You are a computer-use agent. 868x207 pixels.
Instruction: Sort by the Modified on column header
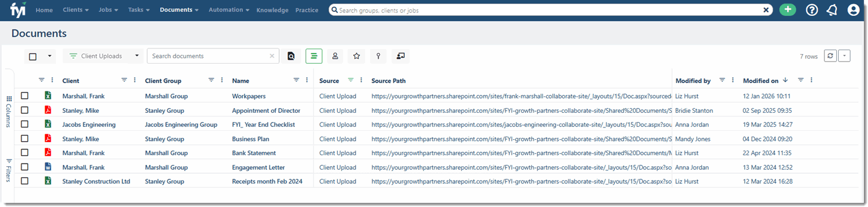(x=761, y=81)
